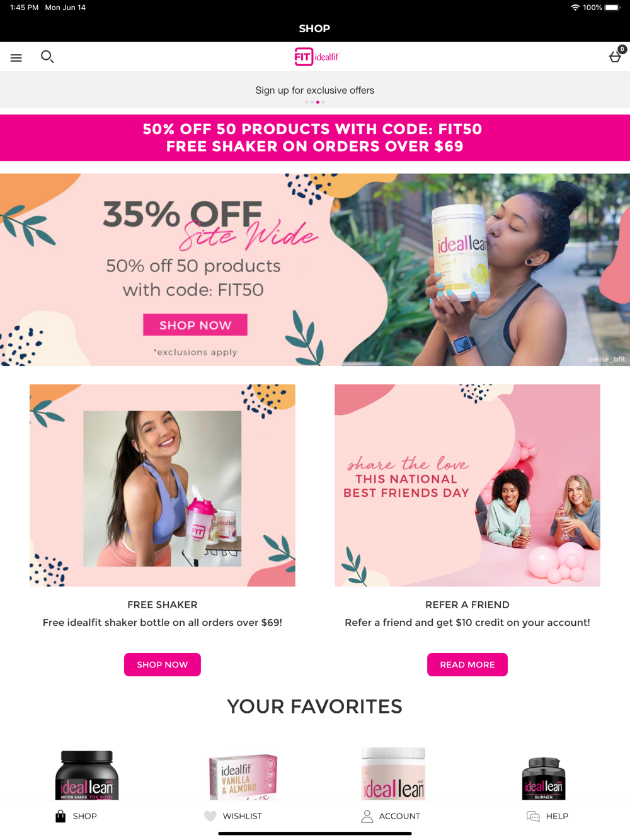
Task: Open the Free Shaker promo image
Action: click(x=163, y=485)
